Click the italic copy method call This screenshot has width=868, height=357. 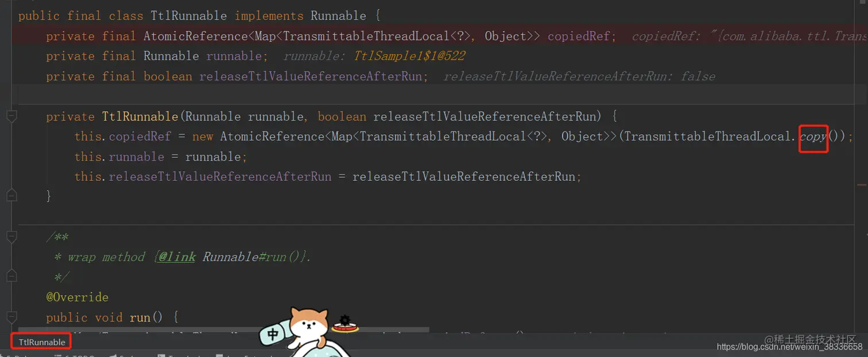click(x=813, y=137)
